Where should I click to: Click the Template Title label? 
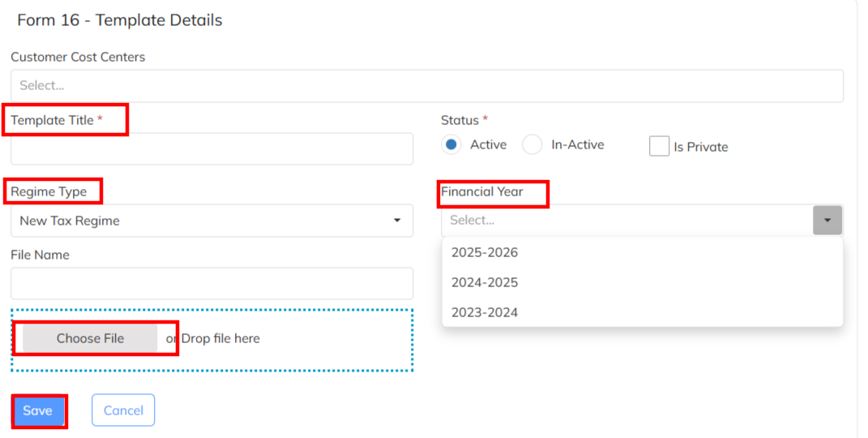click(53, 120)
